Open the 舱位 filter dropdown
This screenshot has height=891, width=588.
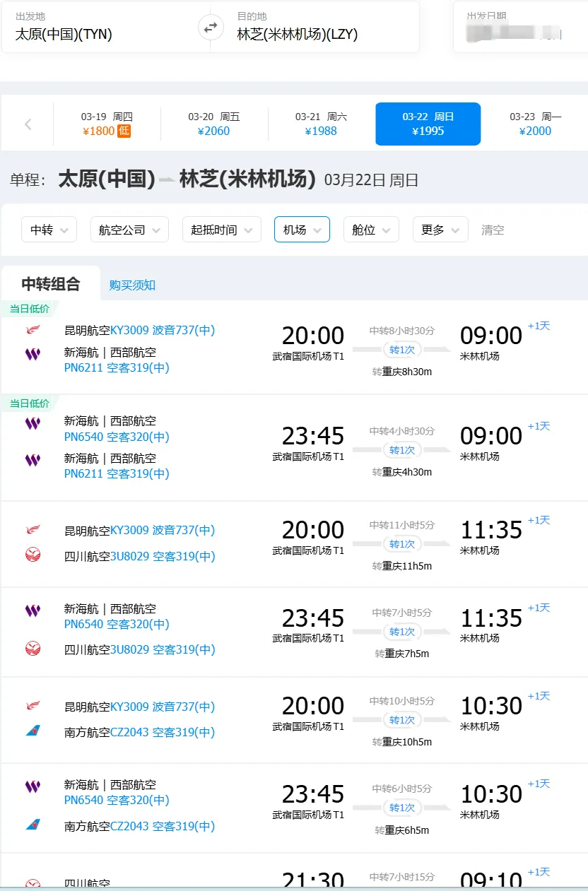point(371,230)
